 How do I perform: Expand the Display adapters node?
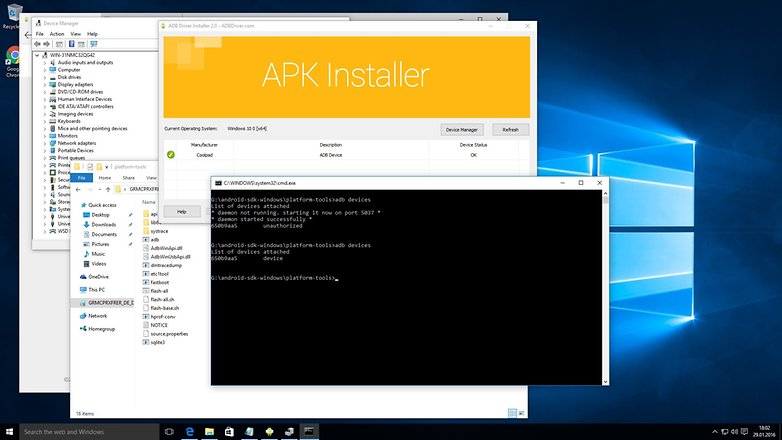44,85
